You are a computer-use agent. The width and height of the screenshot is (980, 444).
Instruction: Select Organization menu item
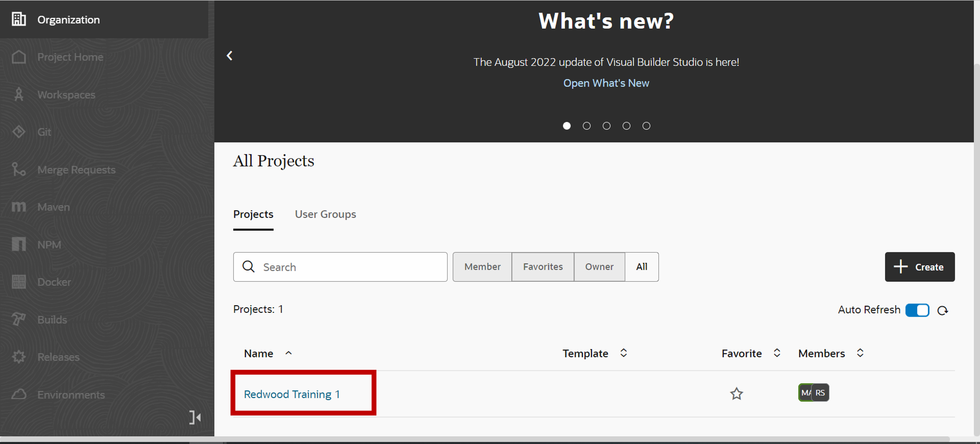click(104, 19)
